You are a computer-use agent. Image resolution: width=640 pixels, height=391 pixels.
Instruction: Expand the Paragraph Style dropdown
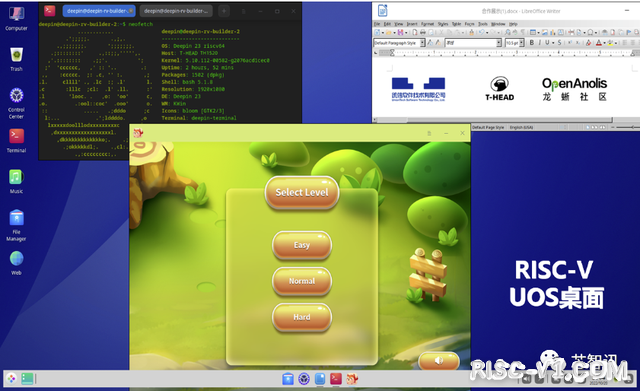(x=422, y=43)
